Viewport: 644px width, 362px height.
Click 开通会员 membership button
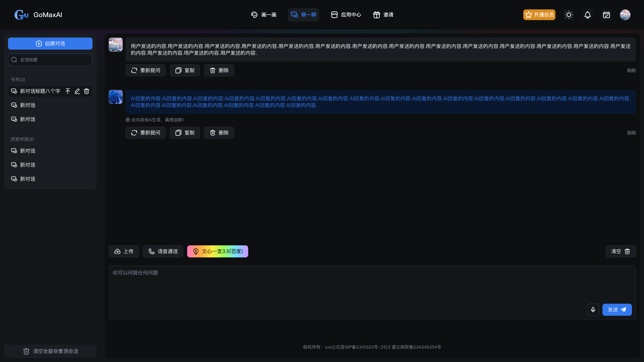pyautogui.click(x=539, y=15)
